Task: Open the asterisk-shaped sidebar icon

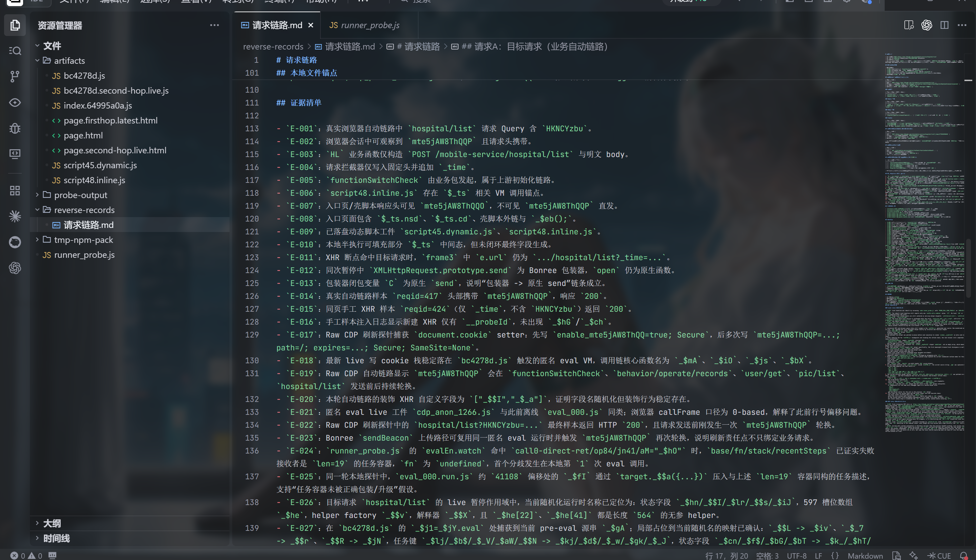Action: coord(15,216)
